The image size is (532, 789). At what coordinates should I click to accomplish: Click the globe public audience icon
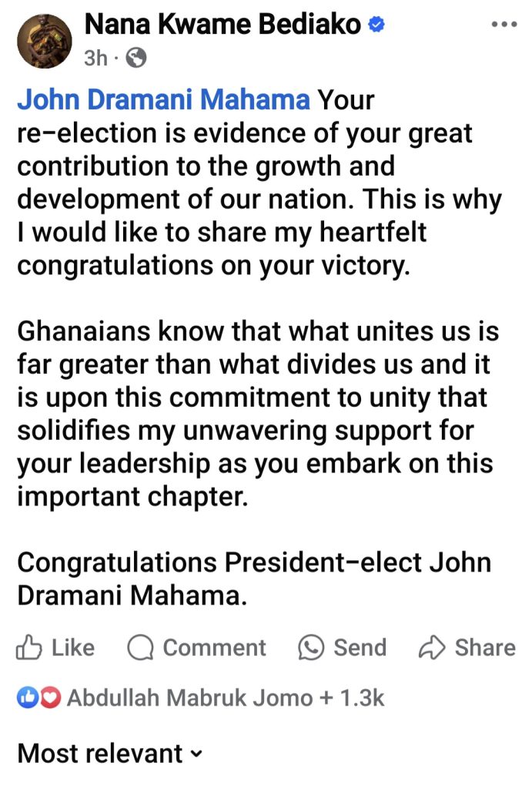pos(135,59)
